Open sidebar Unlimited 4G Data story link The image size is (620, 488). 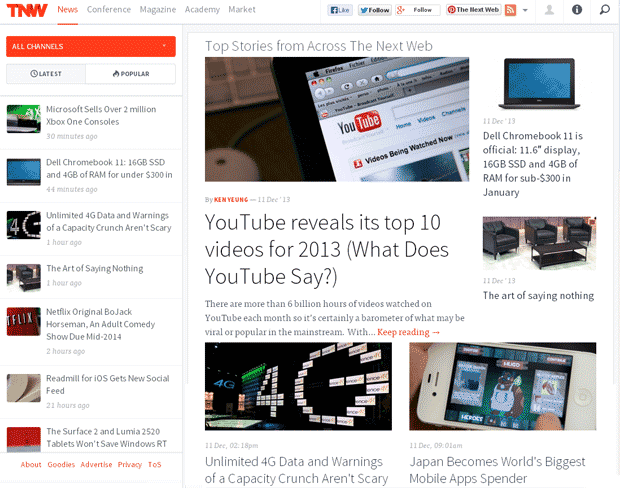(109, 221)
